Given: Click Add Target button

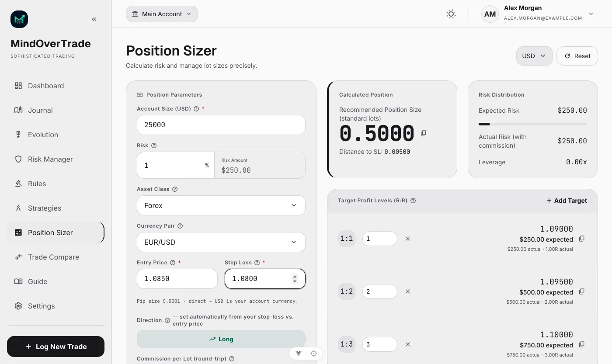Looking at the screenshot, I should [x=567, y=201].
